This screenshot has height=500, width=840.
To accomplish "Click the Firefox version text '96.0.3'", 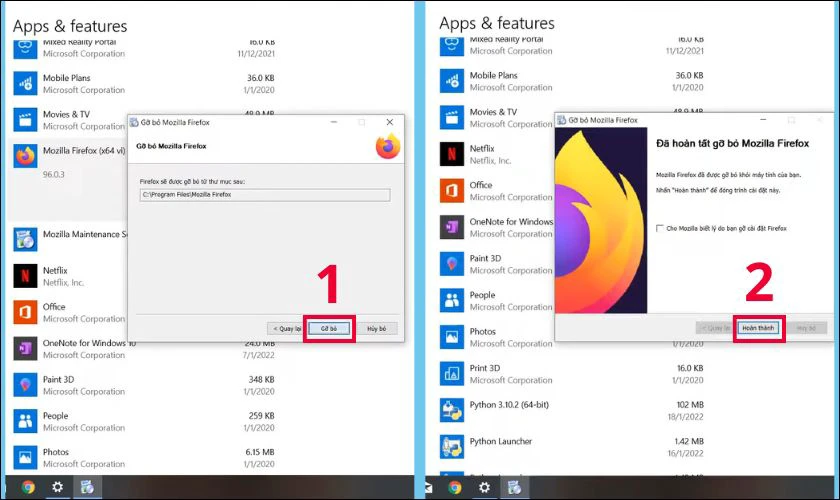I will click(54, 174).
